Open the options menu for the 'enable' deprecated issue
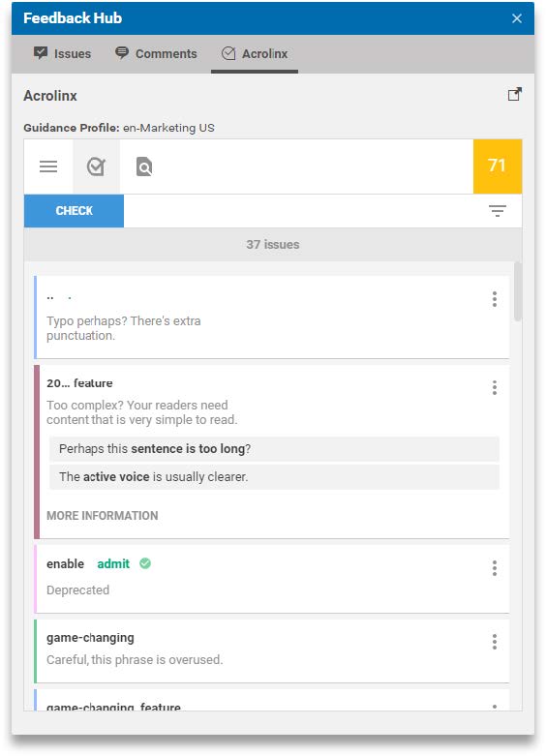 click(495, 568)
